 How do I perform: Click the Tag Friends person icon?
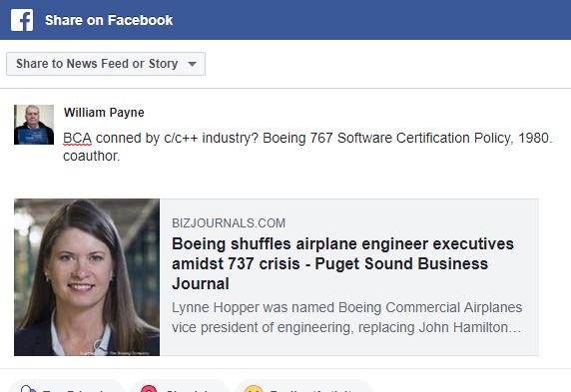[29, 389]
